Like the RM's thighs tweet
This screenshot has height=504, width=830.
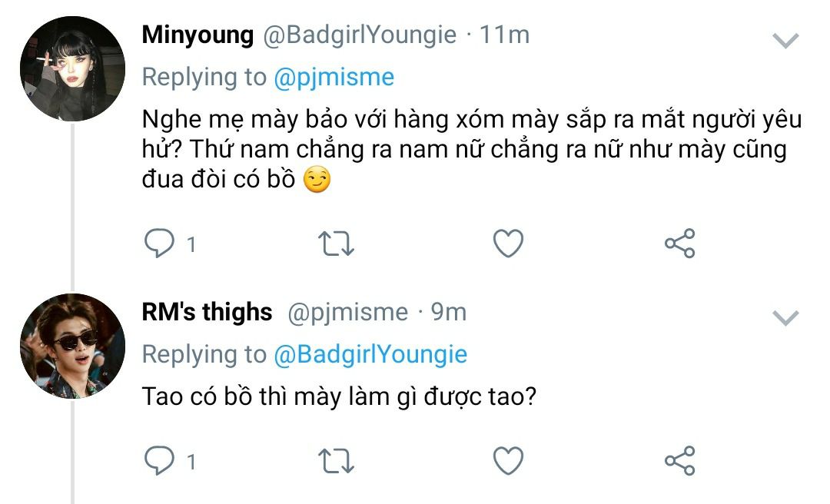coord(508,460)
